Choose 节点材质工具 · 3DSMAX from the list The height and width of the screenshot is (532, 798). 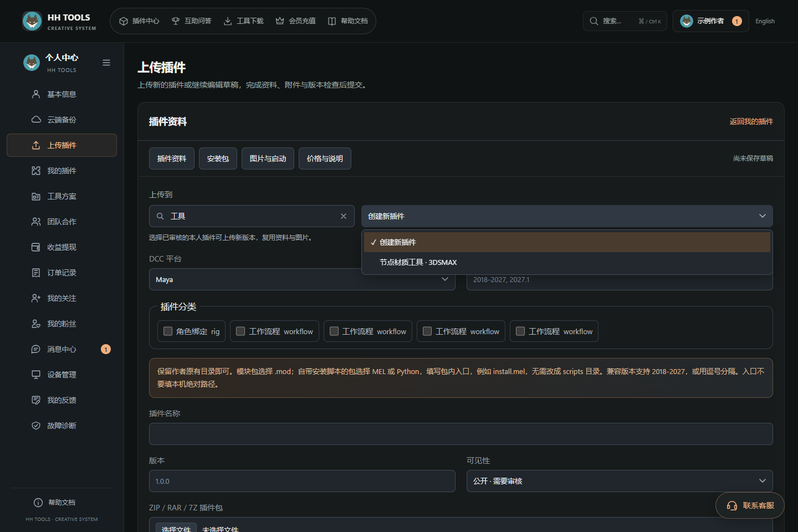(567, 262)
